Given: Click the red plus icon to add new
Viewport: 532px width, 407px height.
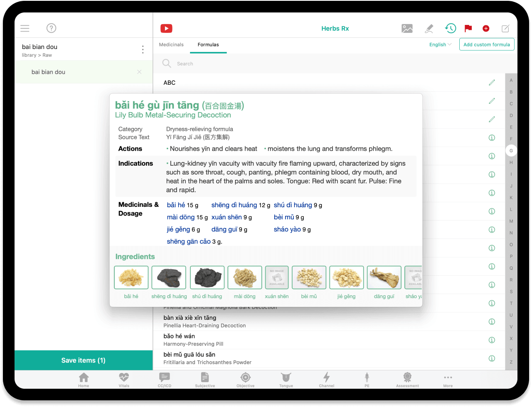Looking at the screenshot, I should tap(486, 28).
